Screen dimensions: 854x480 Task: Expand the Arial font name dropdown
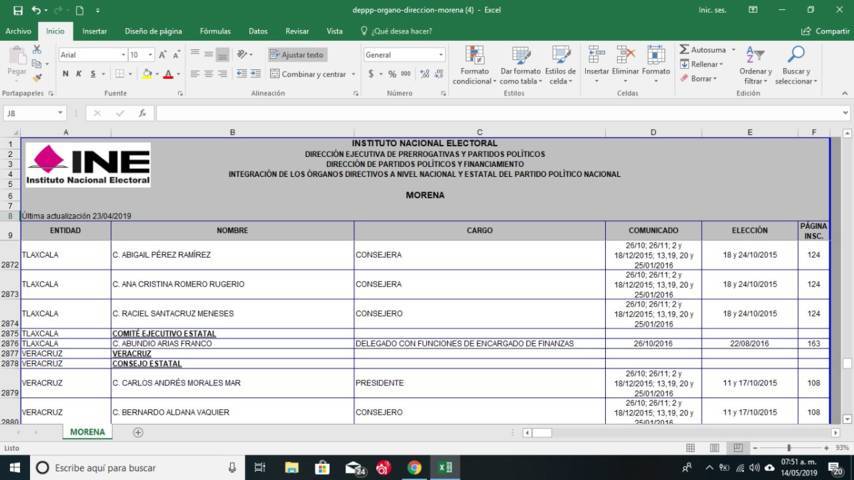(x=122, y=55)
